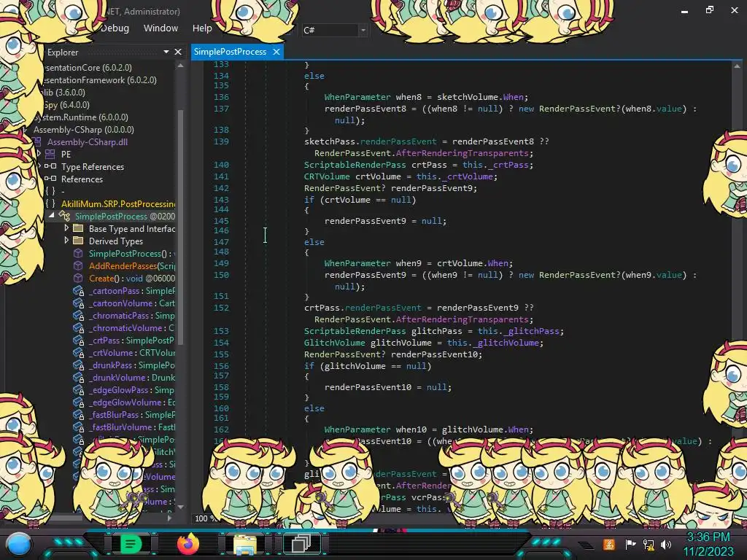Screen dimensions: 747x560
Task: Switch to the SimplePostProcess tab
Action: click(230, 52)
